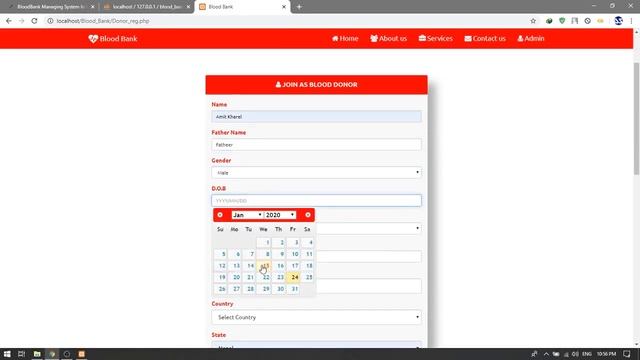Open the notification center icon
This screenshot has height=360, width=640.
(x=627, y=354)
